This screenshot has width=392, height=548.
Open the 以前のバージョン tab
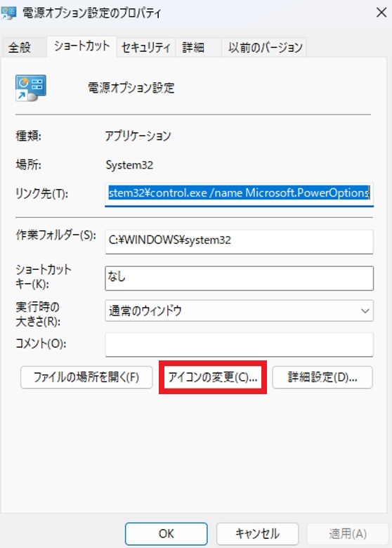click(265, 47)
